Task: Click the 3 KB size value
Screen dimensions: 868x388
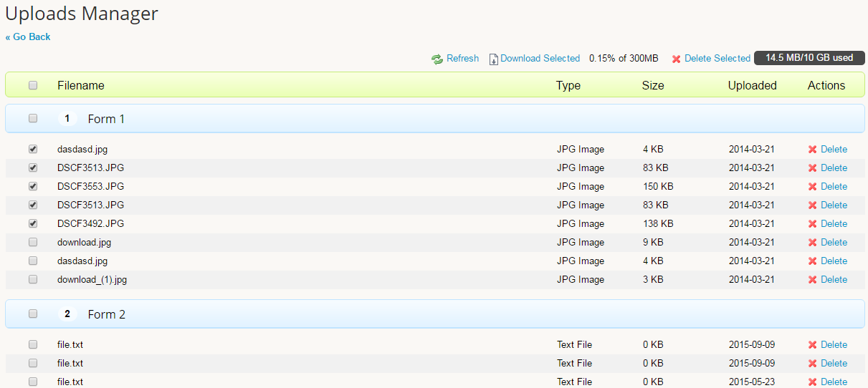Action: coord(653,280)
